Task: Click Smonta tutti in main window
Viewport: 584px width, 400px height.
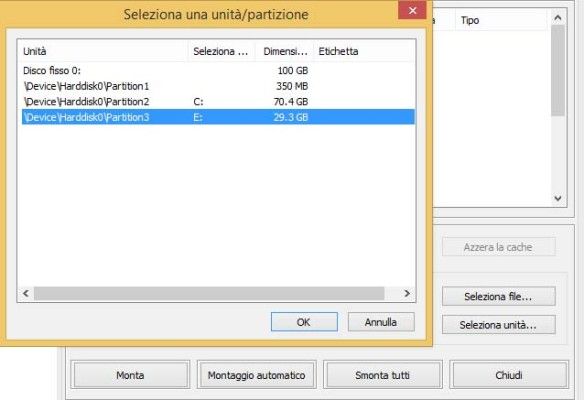Action: [383, 375]
